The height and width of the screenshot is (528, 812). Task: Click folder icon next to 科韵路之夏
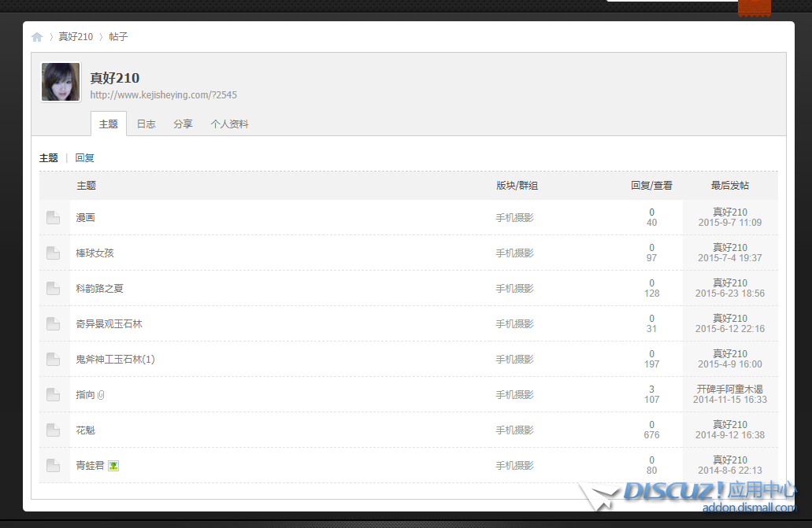point(53,289)
